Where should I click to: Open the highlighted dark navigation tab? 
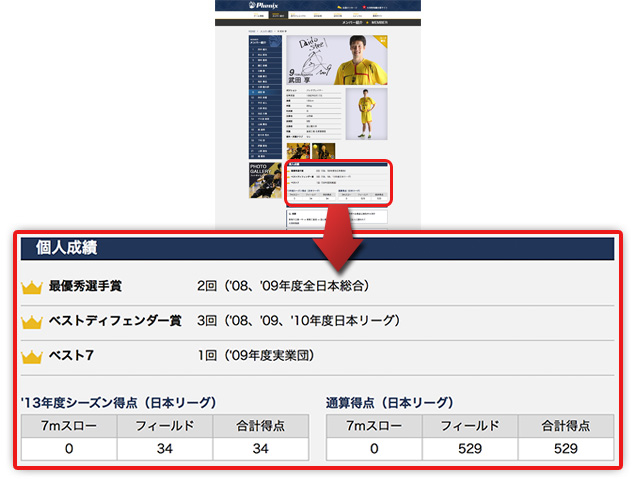pyautogui.click(x=278, y=15)
